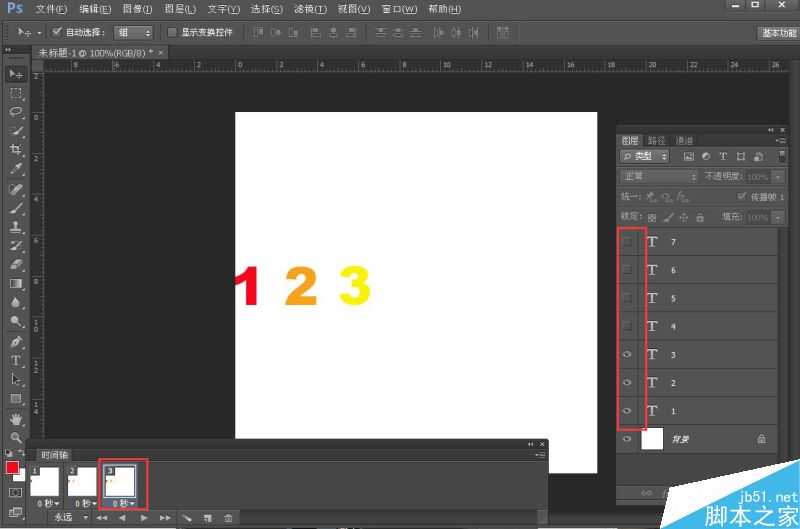Select the Crop tool

tap(16, 149)
